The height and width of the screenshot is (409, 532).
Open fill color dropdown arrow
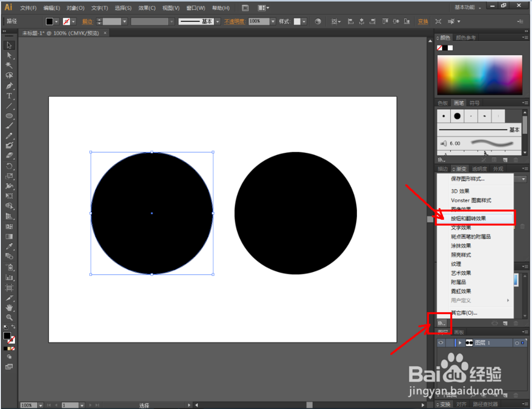(57, 21)
